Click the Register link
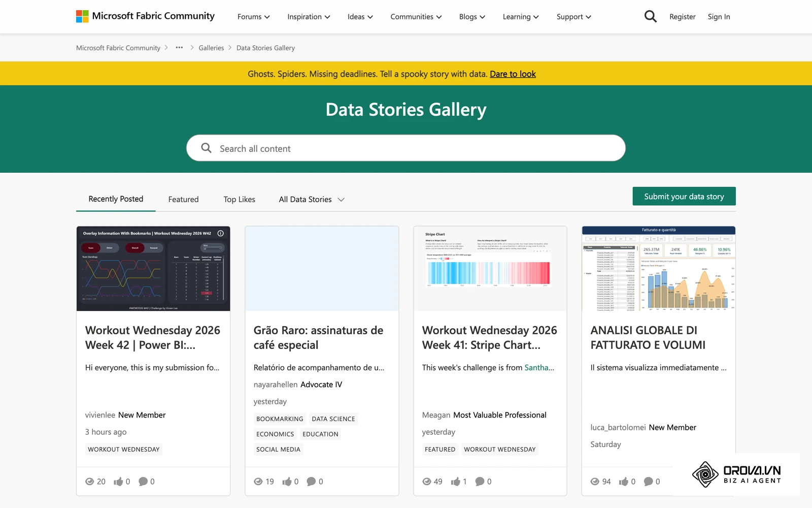This screenshot has width=812, height=508. pyautogui.click(x=682, y=17)
